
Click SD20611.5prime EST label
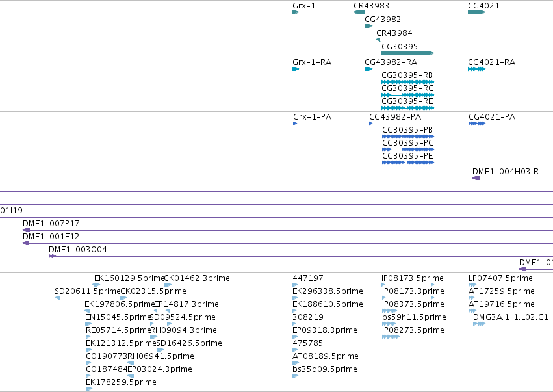pos(88,291)
